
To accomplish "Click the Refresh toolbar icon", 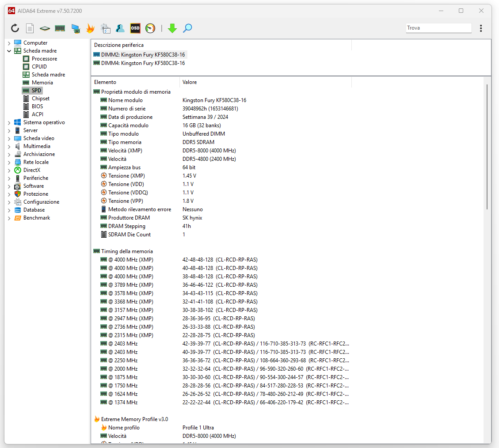I will 15,28.
